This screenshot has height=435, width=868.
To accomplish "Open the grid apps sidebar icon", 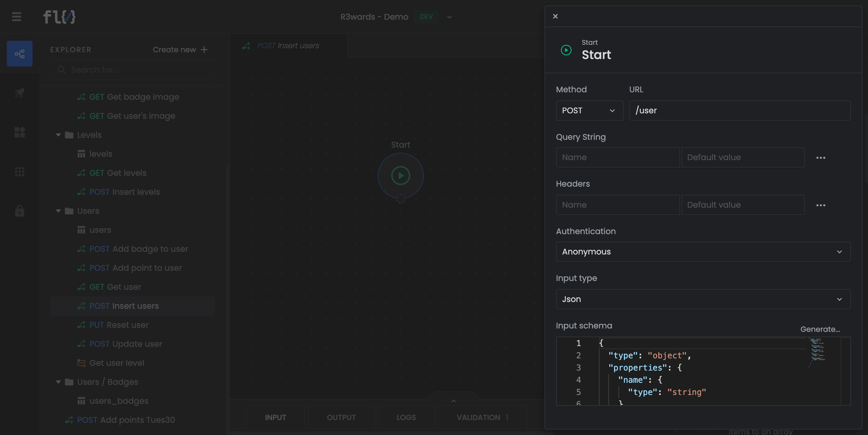I will point(20,172).
